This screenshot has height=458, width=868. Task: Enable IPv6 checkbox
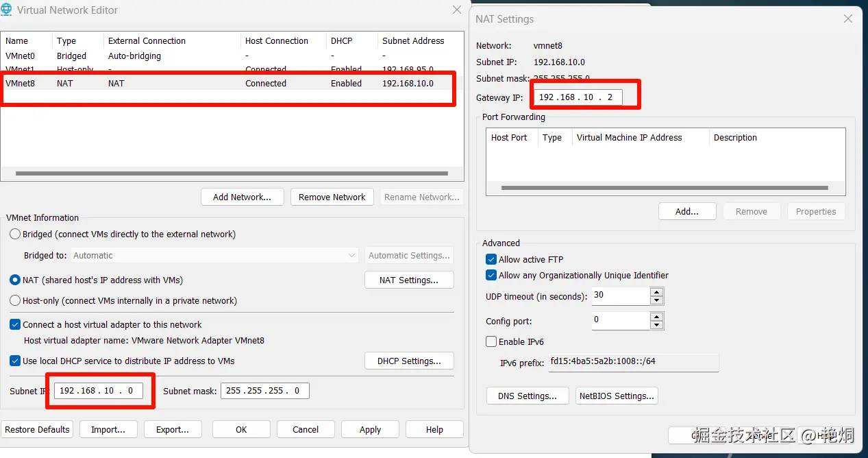(x=491, y=341)
